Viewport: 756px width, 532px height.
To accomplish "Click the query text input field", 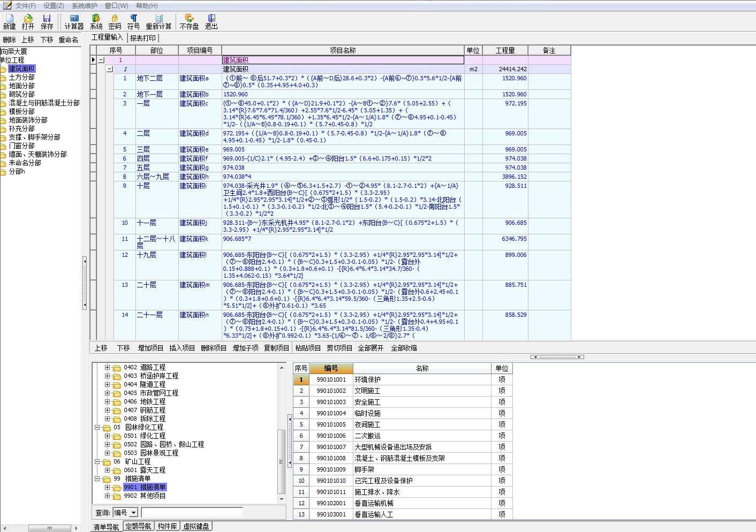I will click(x=191, y=513).
